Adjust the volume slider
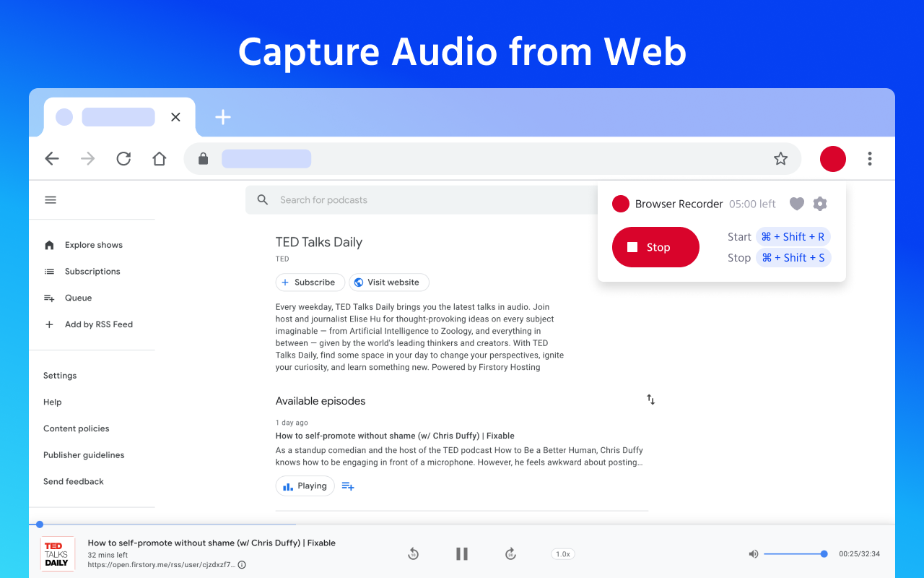The width and height of the screenshot is (924, 578). pos(795,553)
